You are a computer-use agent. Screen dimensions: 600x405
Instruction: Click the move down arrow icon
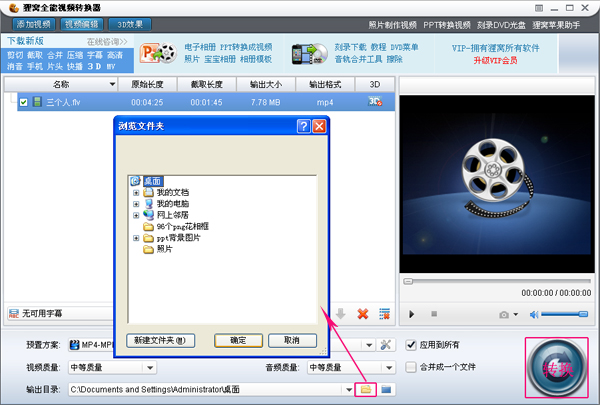point(341,314)
